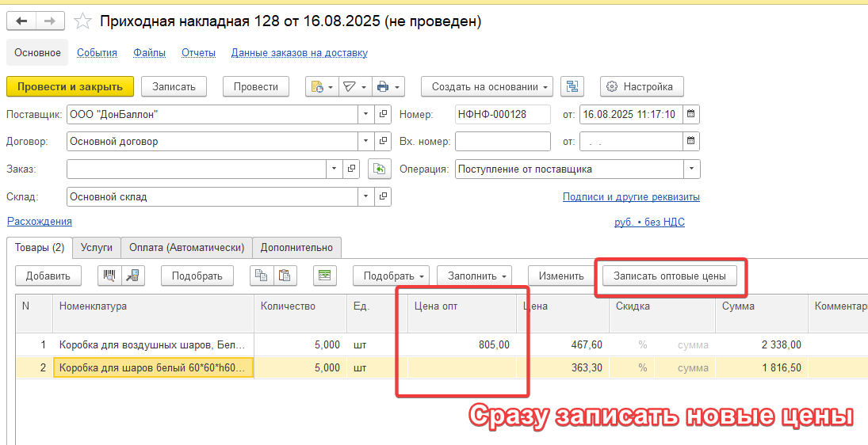Open the Заполнить dropdown
The height and width of the screenshot is (445, 868).
(x=474, y=276)
